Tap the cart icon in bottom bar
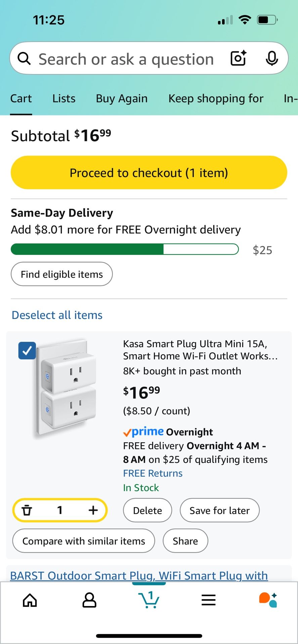The height and width of the screenshot is (644, 298). click(149, 600)
